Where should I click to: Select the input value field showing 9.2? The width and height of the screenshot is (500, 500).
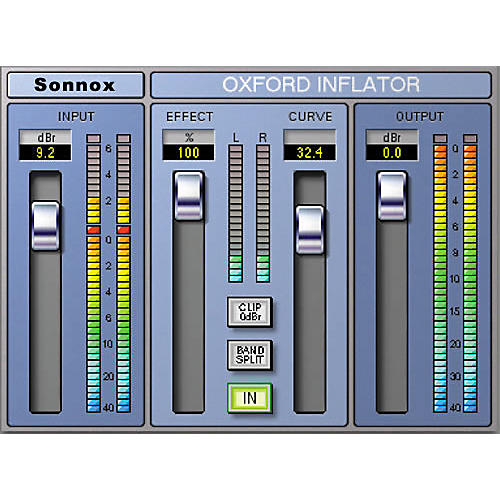pos(45,153)
